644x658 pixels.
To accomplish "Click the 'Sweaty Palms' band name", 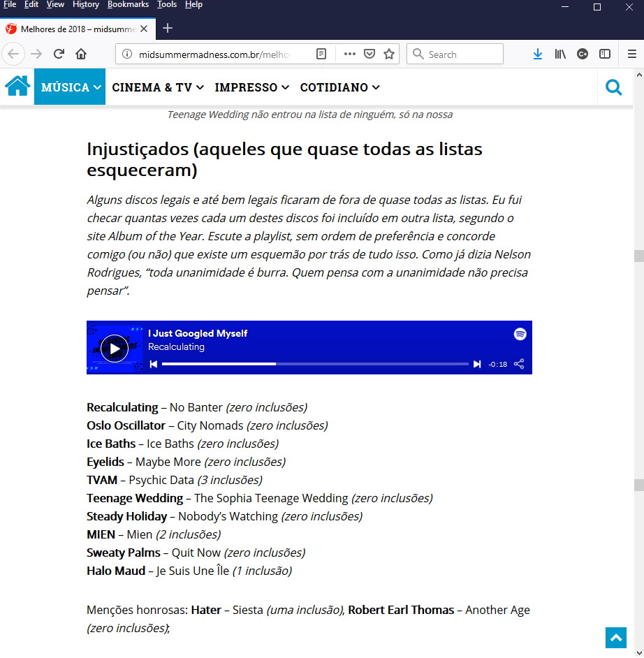I will 124,553.
